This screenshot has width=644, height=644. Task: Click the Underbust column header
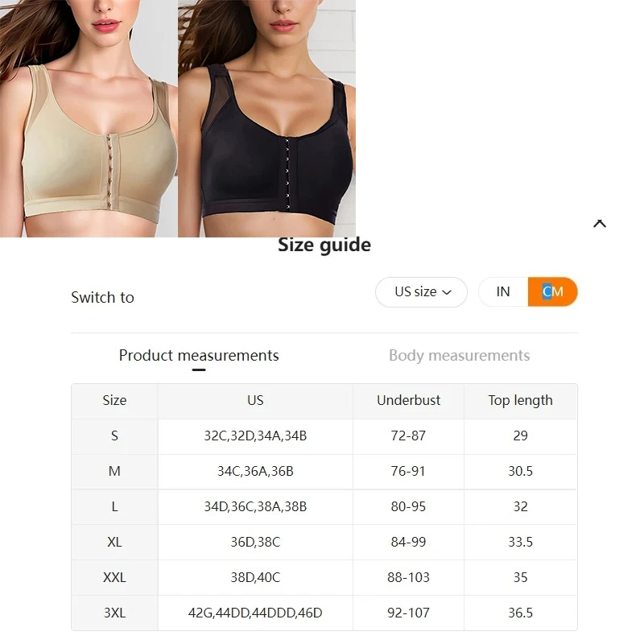pos(408,400)
